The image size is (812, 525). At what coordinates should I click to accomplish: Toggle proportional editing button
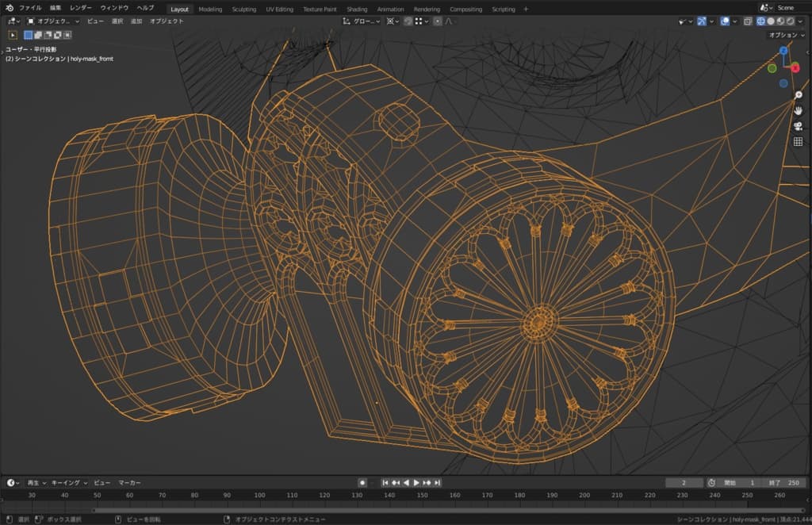pyautogui.click(x=438, y=21)
